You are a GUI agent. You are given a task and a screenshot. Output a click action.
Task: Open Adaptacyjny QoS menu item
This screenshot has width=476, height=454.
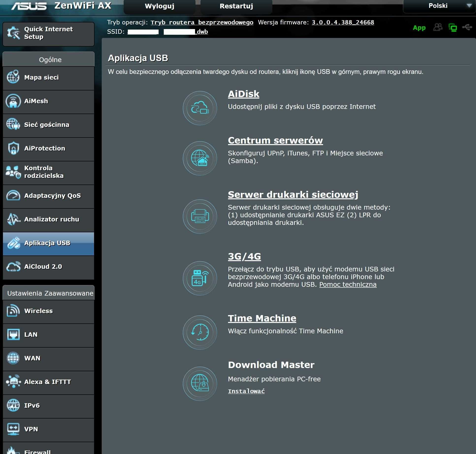pos(49,196)
